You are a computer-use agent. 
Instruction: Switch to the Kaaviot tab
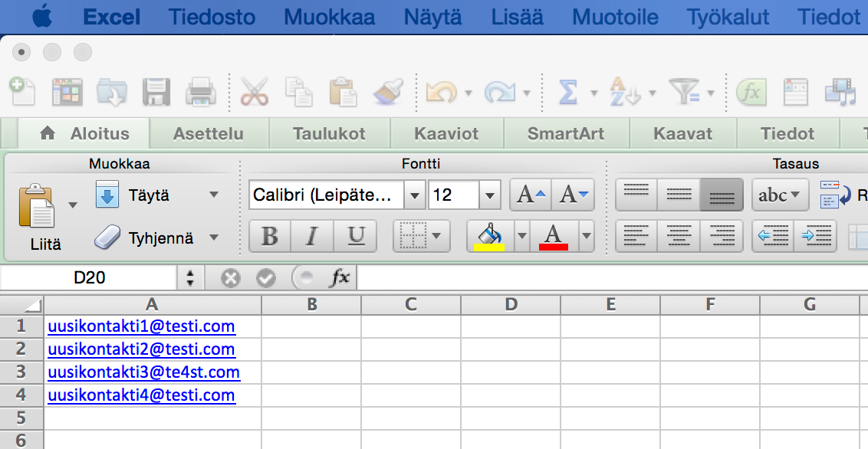(x=446, y=134)
